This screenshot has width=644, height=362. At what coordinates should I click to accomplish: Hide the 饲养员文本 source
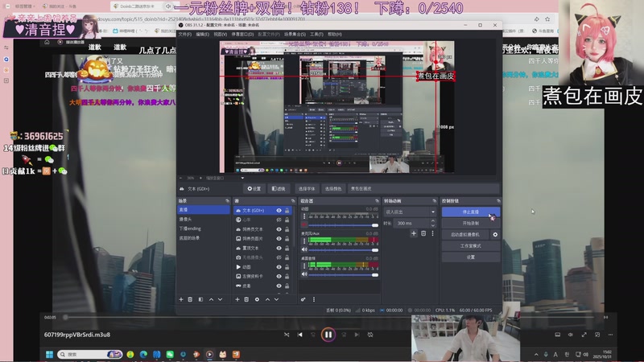click(x=279, y=229)
